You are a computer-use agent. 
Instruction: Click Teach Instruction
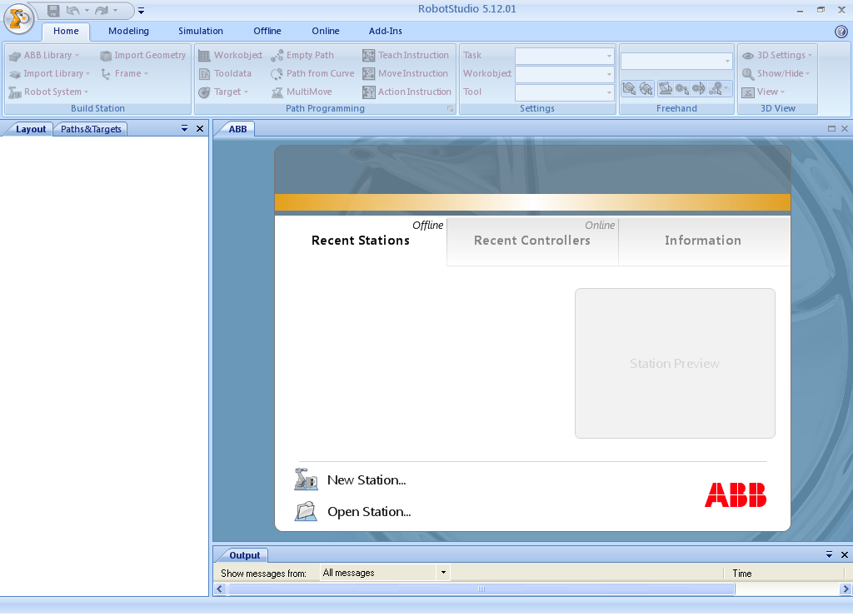coord(406,55)
